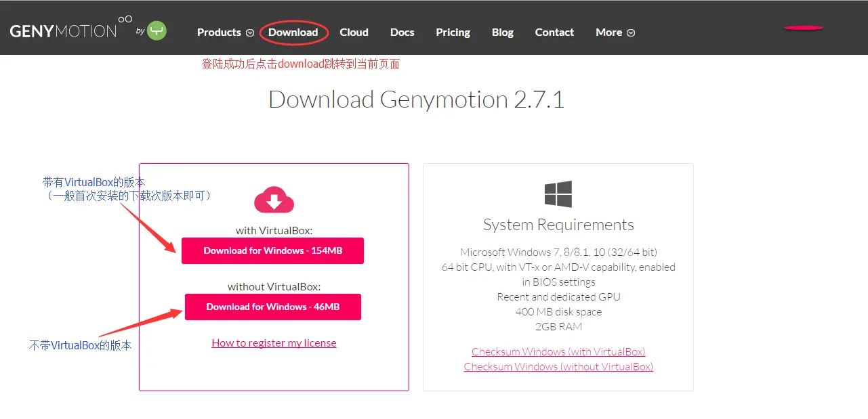Click the "without VirtualBox:" label
Image resolution: width=868 pixels, height=419 pixels.
coord(274,286)
